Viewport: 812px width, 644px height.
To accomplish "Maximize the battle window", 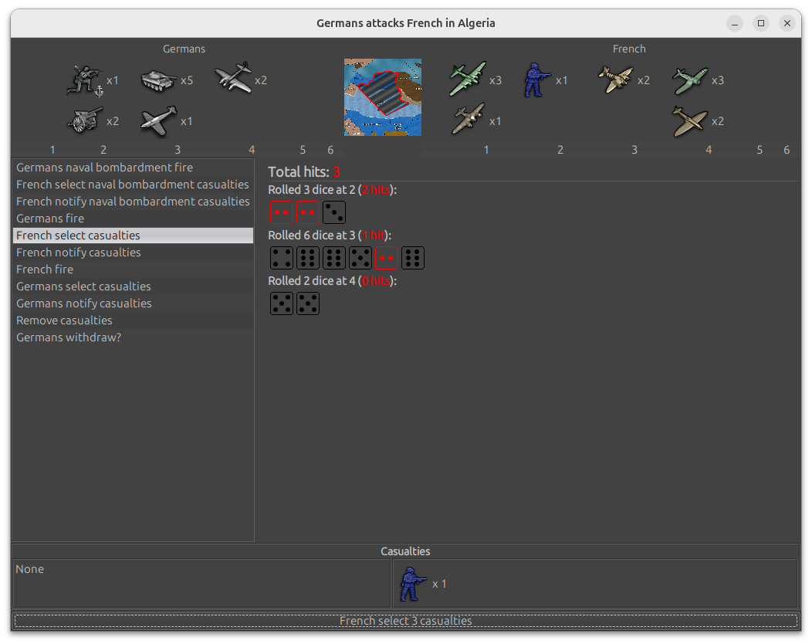I will tap(761, 23).
